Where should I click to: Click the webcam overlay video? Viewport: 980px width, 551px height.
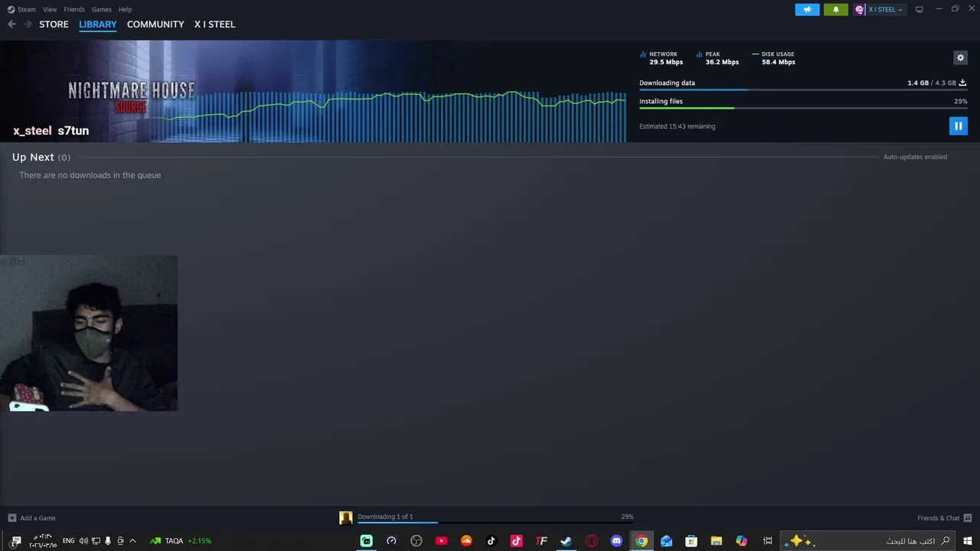89,334
